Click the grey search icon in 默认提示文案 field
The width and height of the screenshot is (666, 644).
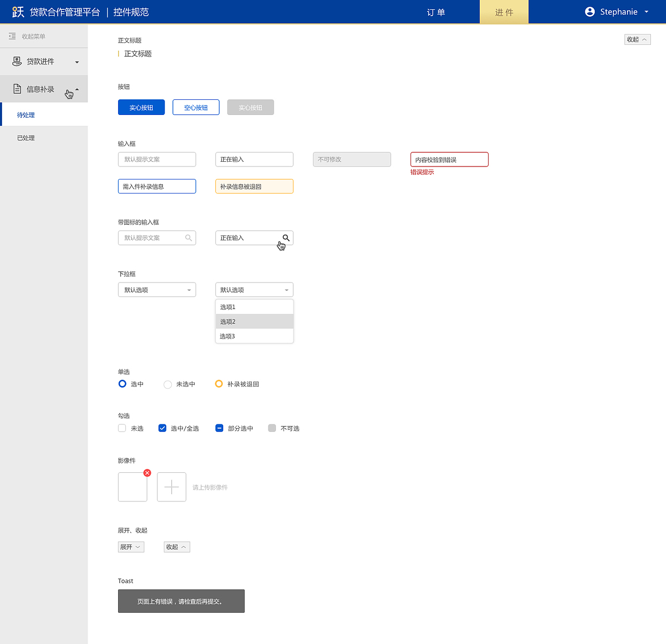click(x=188, y=238)
